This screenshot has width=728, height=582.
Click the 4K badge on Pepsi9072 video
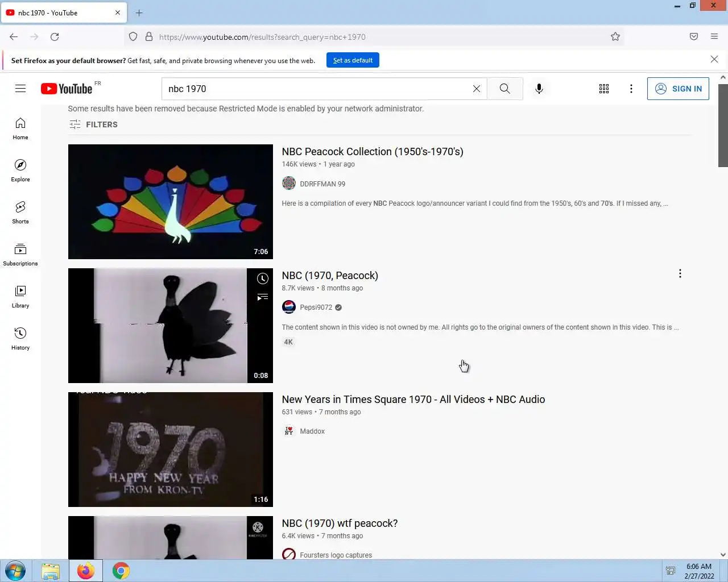pyautogui.click(x=288, y=342)
